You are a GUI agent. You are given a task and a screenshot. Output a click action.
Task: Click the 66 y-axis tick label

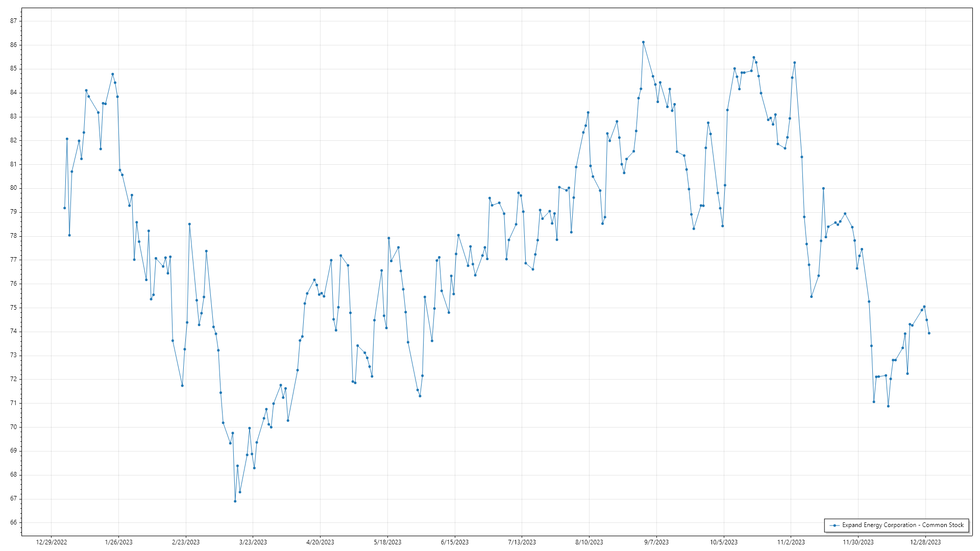13,522
